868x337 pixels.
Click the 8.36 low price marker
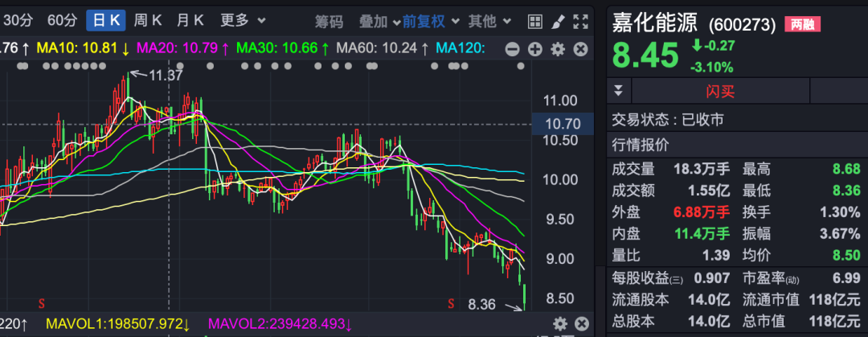point(481,304)
